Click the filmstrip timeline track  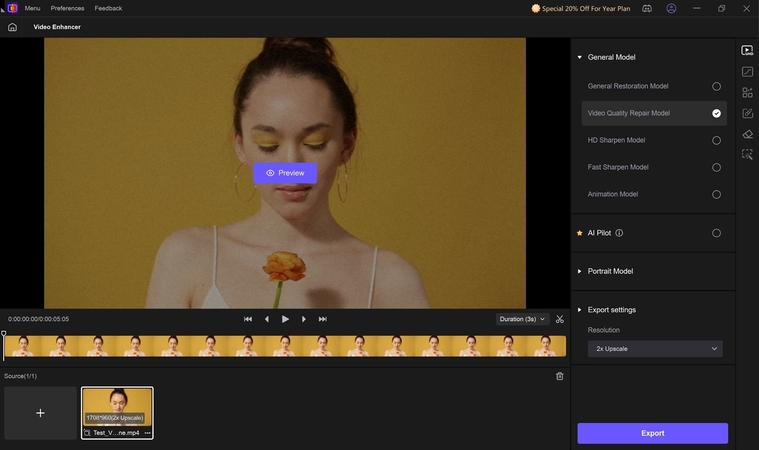pyautogui.click(x=285, y=346)
